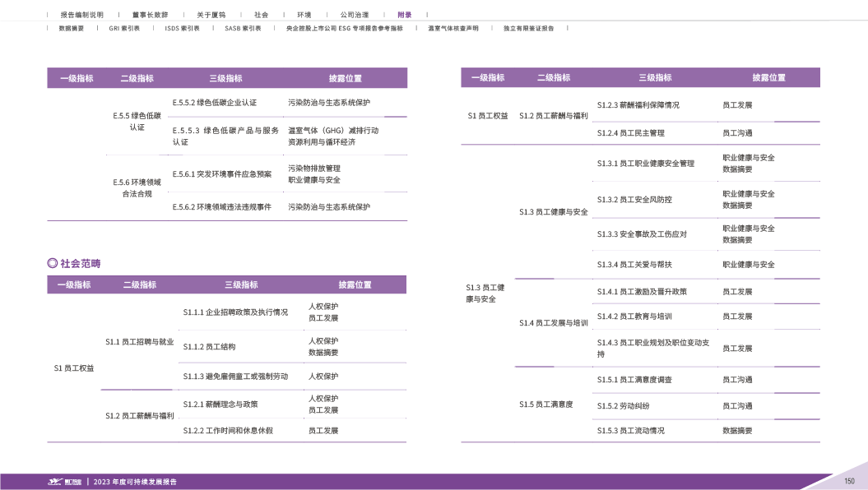Open the 温室气体 verification statement sub-tab

click(453, 28)
